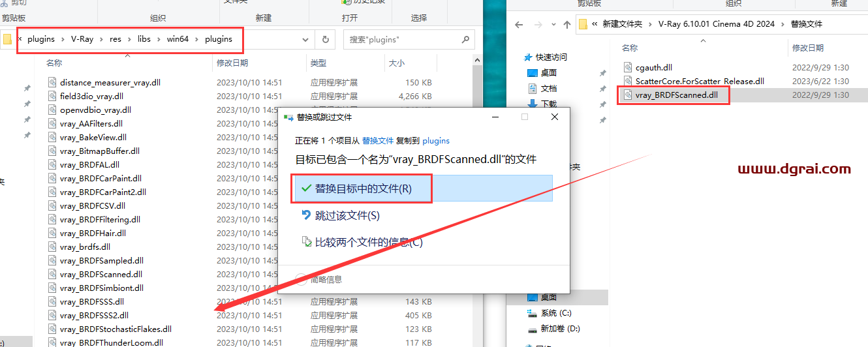Go up one folder in right window
Image resolution: width=868 pixels, height=347 pixels.
point(566,24)
